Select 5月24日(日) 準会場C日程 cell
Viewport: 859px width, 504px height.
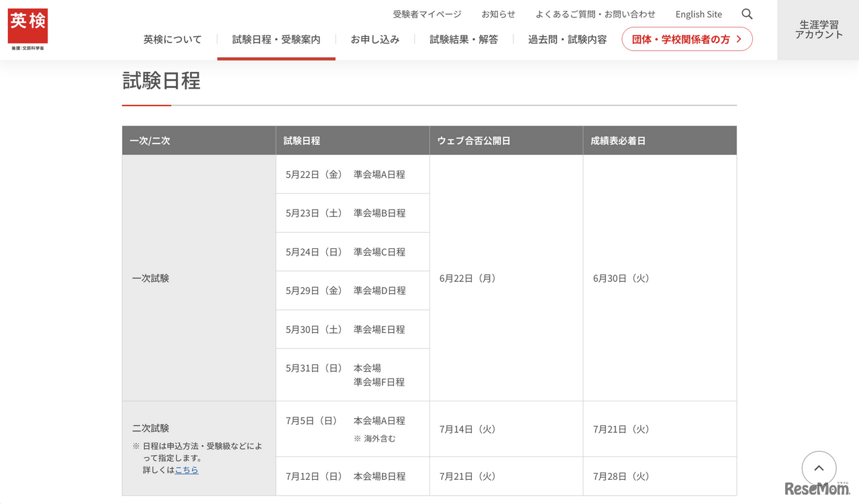pyautogui.click(x=352, y=252)
